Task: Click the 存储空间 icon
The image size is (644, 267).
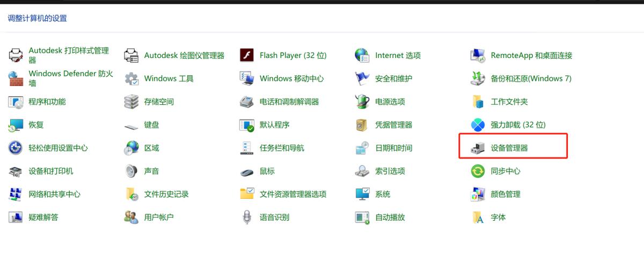Action: pyautogui.click(x=131, y=102)
